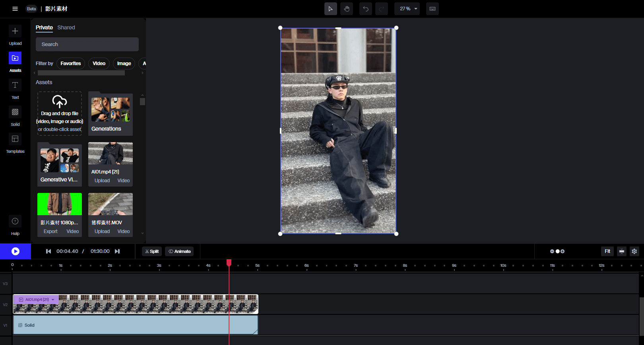The image size is (644, 345).
Task: Toggle the Image filter chip
Action: click(124, 64)
